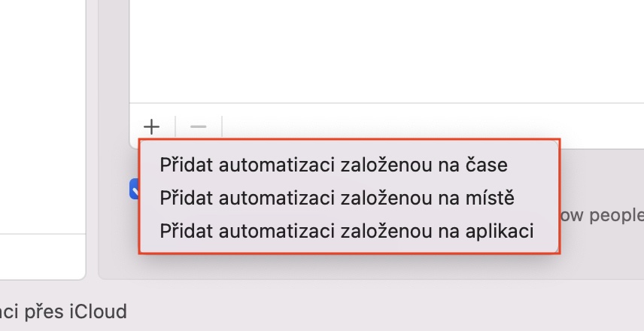Add a location-based automation from the menu
644x331 pixels.
point(337,198)
